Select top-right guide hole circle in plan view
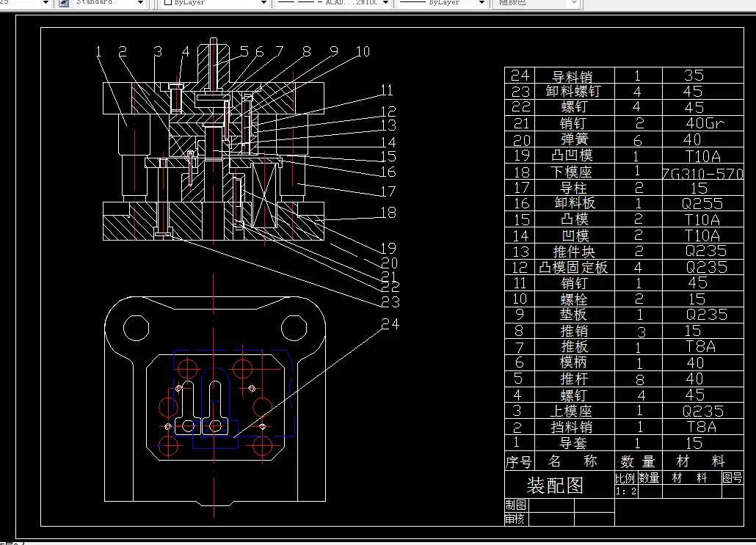This screenshot has width=756, height=545. [x=294, y=328]
